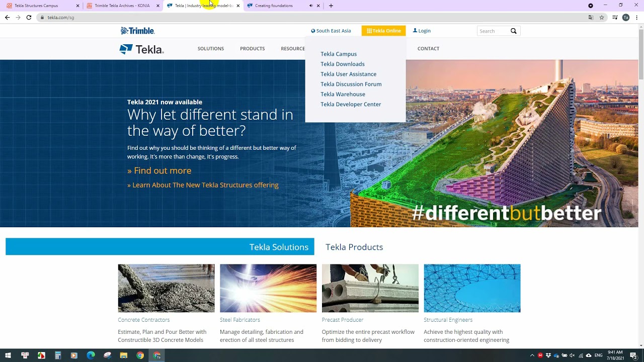Click the Dropbox tray icon

[x=548, y=355]
